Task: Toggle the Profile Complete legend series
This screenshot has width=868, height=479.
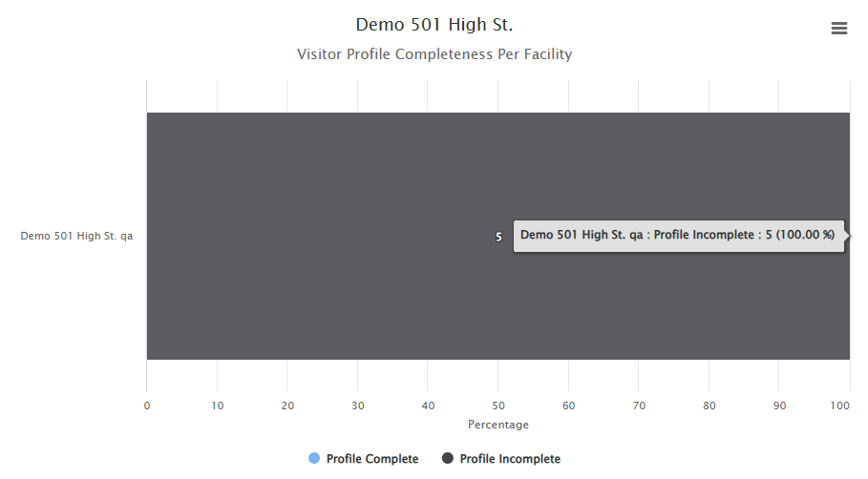Action: click(x=363, y=459)
